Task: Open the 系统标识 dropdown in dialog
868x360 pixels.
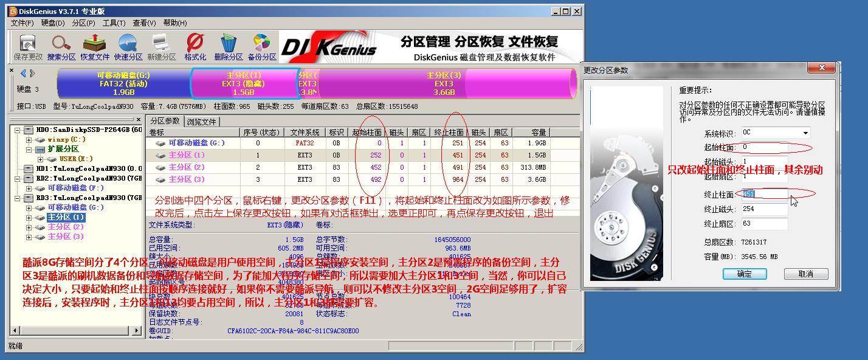Action: (805, 133)
